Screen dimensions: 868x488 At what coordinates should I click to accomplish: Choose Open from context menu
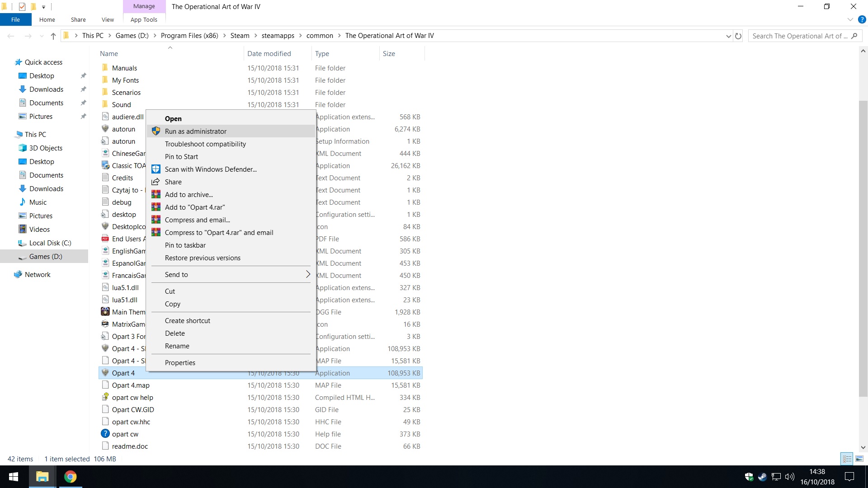(x=231, y=118)
